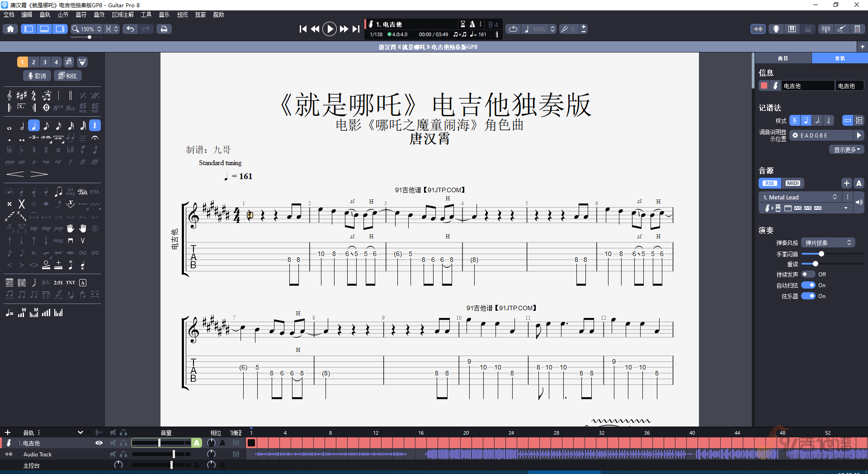Click the crescendo hairpin icon
This screenshot has height=474, width=868.
coord(15,174)
